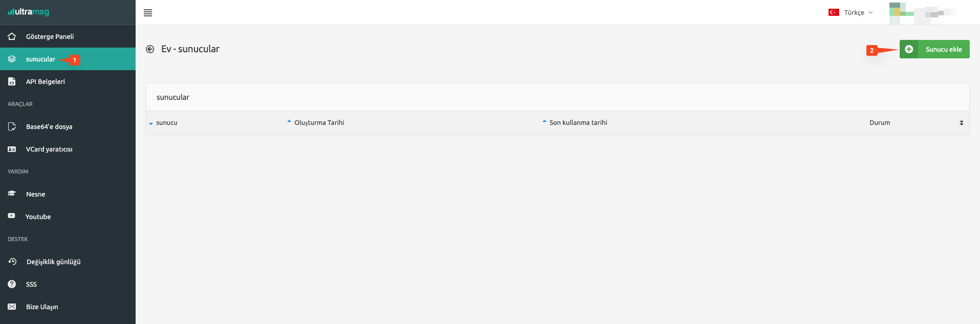Click the Gösterge Paneli home icon
Screen dimensions: 980x324
[x=12, y=36]
